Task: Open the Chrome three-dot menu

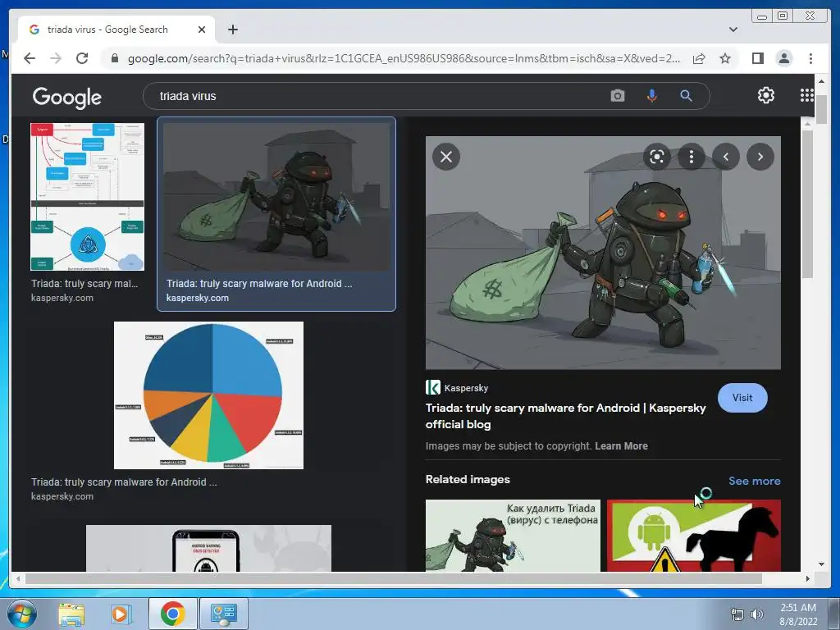Action: pyautogui.click(x=810, y=58)
